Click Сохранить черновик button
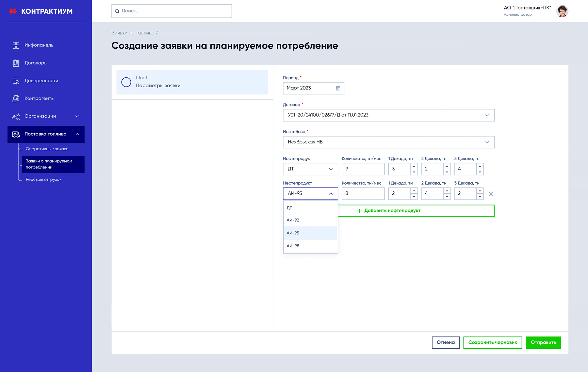 (x=492, y=342)
